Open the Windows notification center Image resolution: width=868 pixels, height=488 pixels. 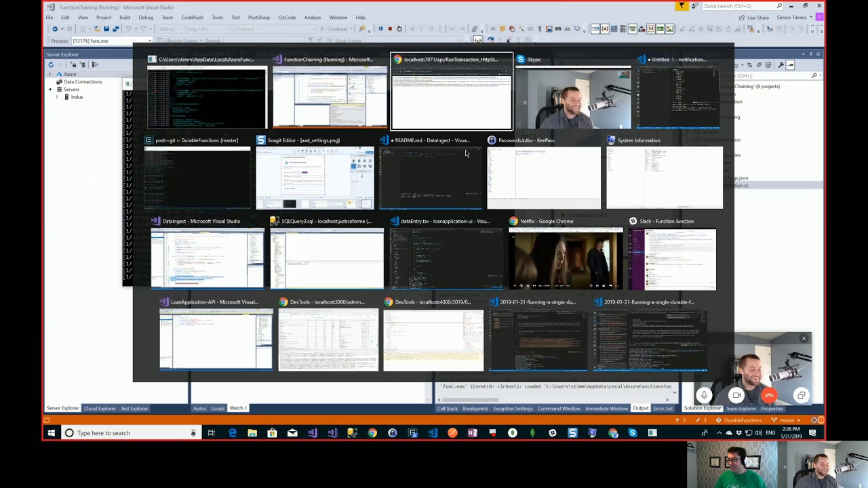tap(812, 432)
